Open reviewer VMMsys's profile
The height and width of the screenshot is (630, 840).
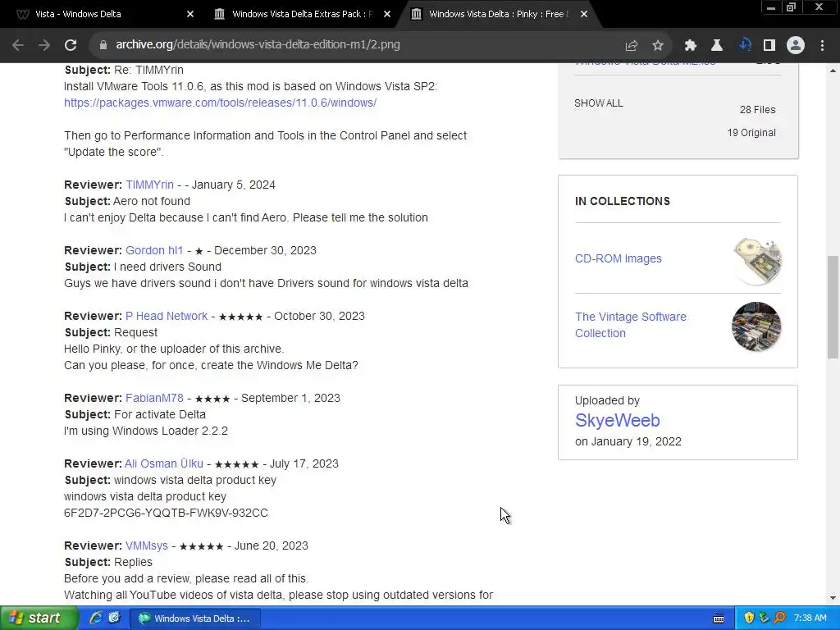click(146, 546)
